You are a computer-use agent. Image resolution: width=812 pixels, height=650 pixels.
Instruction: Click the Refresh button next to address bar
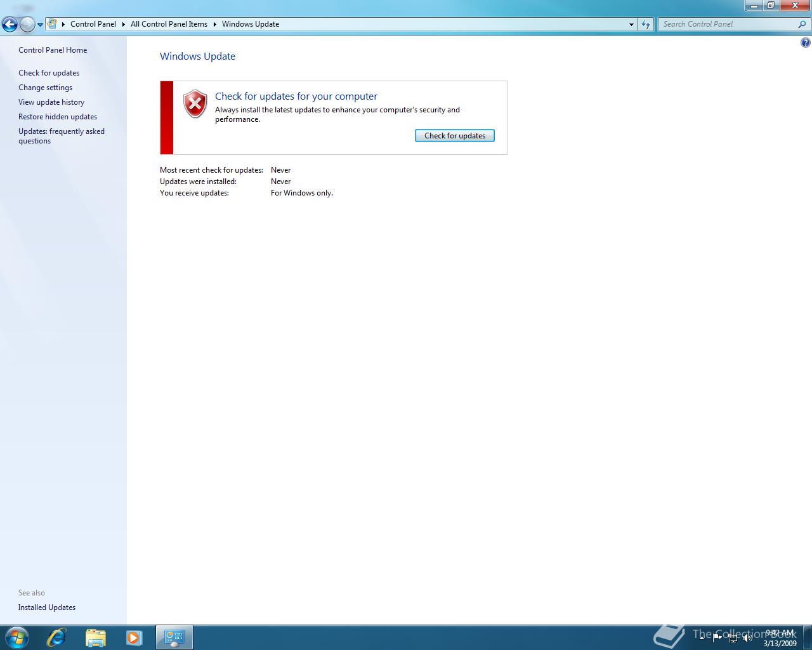pyautogui.click(x=646, y=24)
